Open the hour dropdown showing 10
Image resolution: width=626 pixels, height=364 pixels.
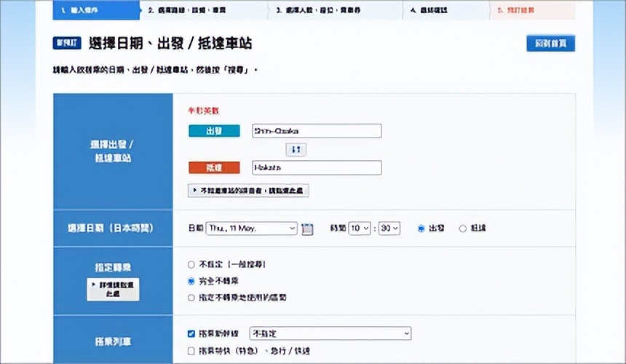point(360,229)
